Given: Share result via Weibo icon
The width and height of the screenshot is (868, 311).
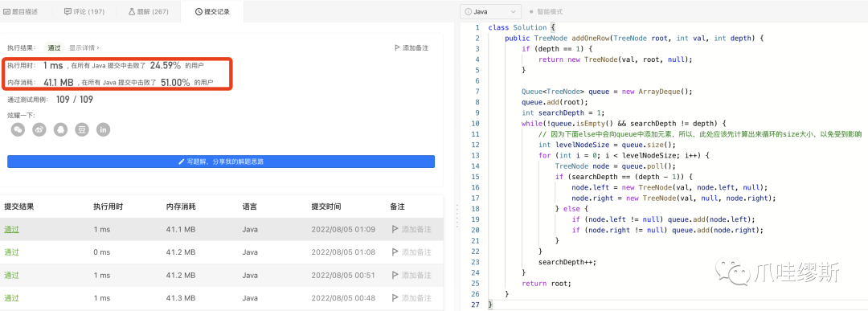Looking at the screenshot, I should (x=39, y=129).
